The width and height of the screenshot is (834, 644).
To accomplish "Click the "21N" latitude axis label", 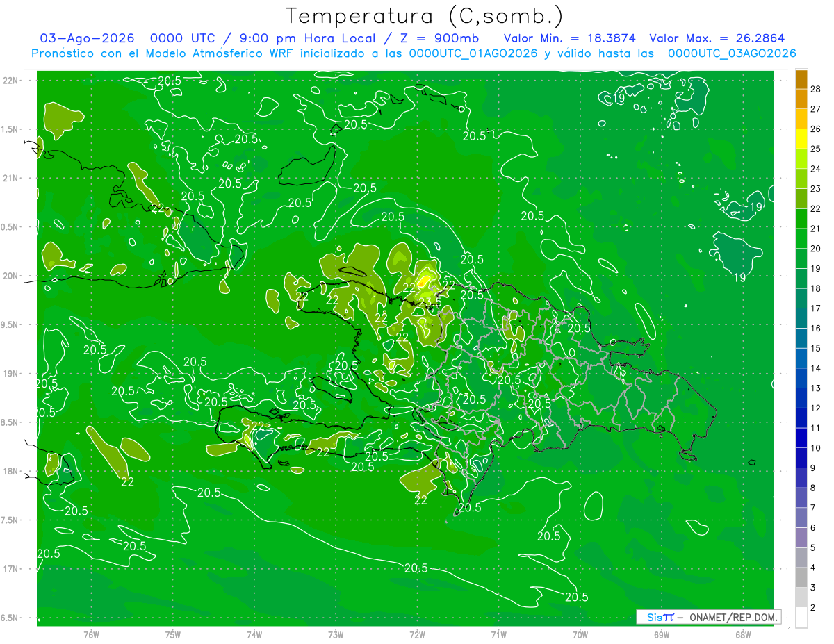I will [x=10, y=179].
